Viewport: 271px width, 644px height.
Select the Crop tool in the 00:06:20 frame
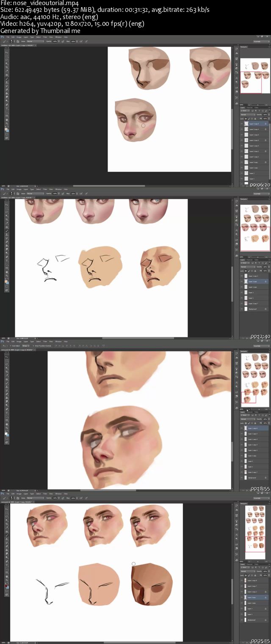7,67
